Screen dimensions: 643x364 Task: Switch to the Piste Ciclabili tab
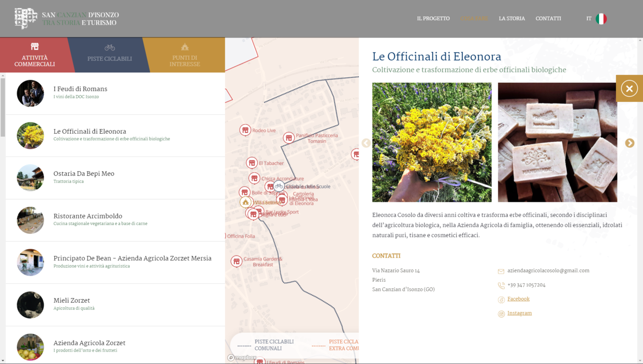coord(109,55)
